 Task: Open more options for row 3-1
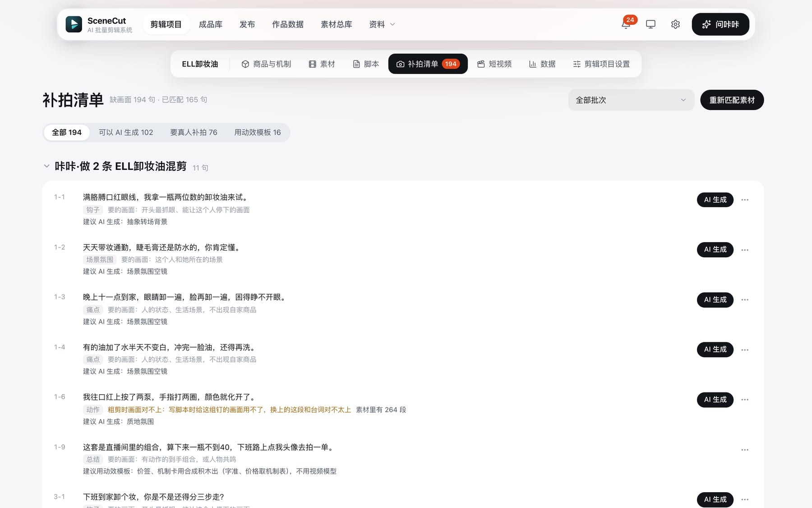(745, 499)
